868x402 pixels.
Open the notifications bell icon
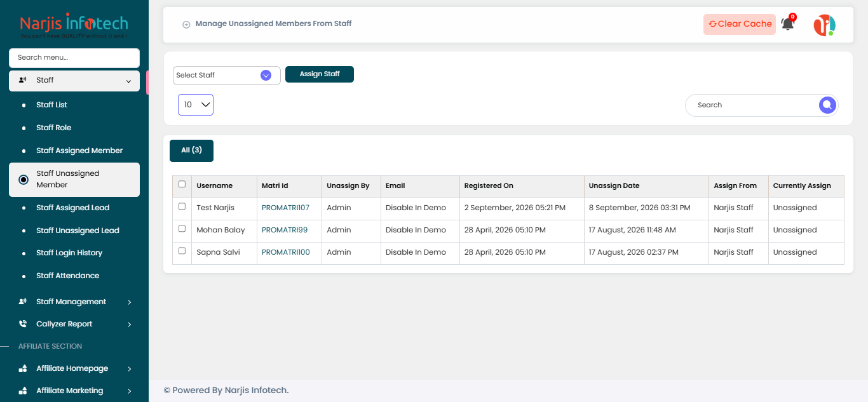tap(787, 24)
